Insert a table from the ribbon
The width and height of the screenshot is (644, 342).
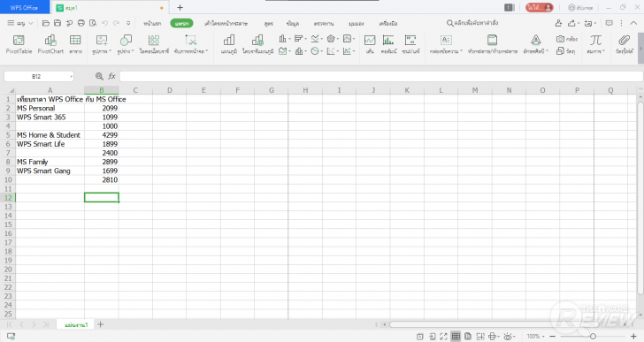tap(75, 44)
